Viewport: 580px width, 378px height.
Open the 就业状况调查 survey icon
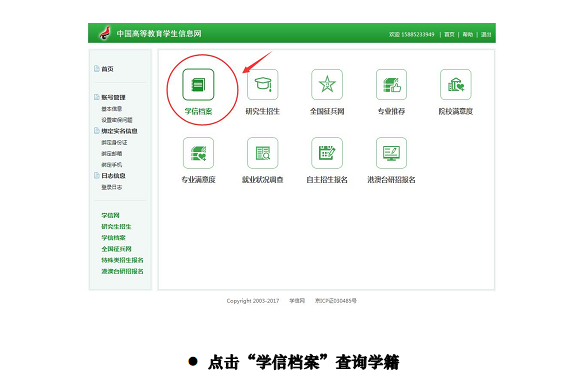pyautogui.click(x=263, y=153)
